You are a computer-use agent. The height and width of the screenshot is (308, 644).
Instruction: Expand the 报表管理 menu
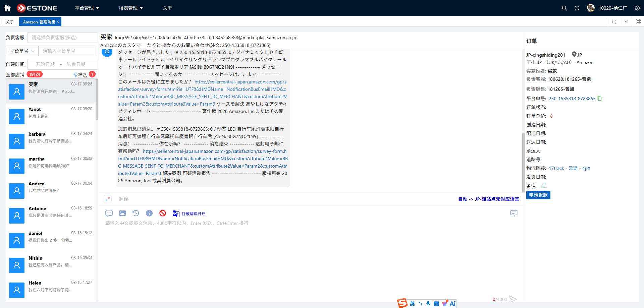point(131,8)
